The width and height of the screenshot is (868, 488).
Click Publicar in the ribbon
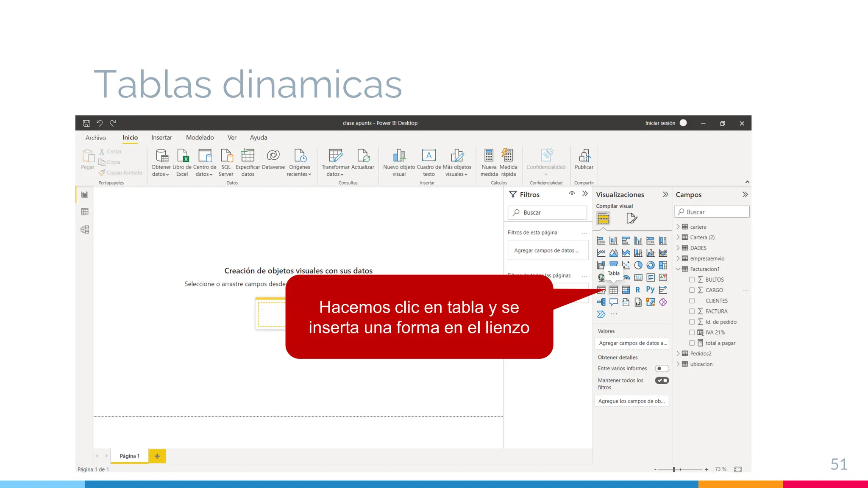pos(584,159)
